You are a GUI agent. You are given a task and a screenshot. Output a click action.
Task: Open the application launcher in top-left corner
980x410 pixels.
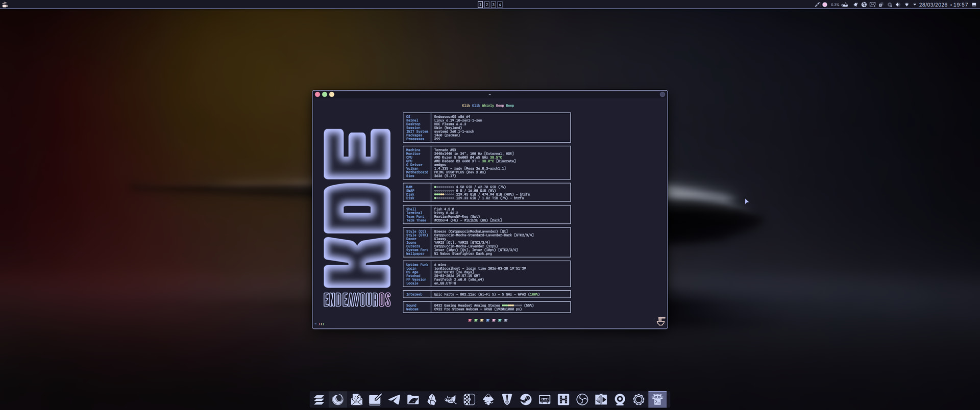coord(5,5)
